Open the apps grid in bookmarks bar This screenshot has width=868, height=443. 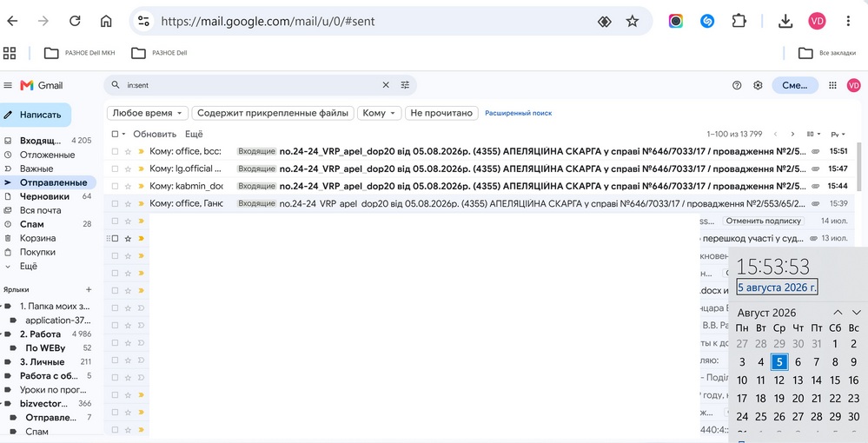point(10,53)
